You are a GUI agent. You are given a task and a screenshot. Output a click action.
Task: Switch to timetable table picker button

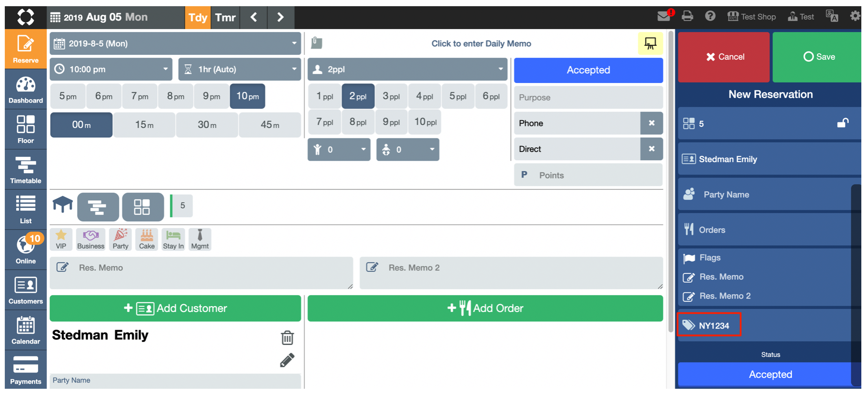point(98,207)
